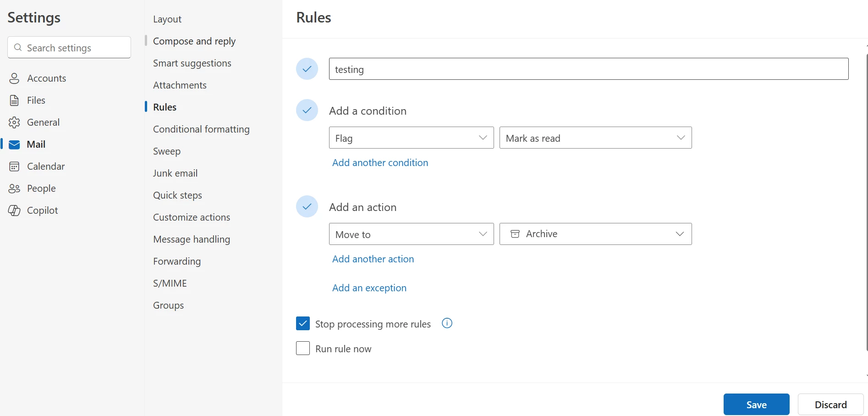Click the info icon beside Stop processing
The height and width of the screenshot is (416, 868).
(x=447, y=323)
